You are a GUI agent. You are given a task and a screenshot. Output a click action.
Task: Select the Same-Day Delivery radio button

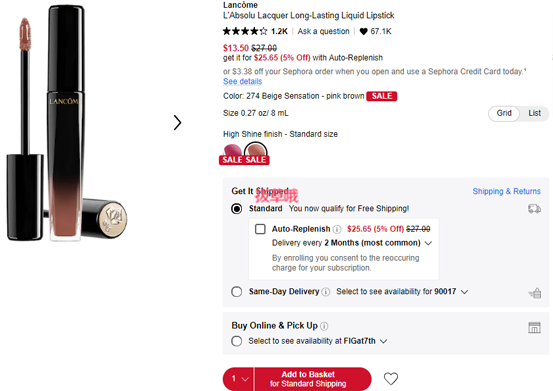(237, 292)
